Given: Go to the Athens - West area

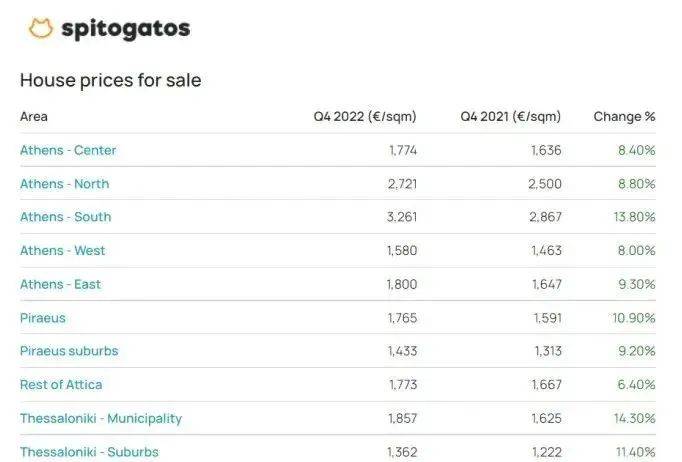Looking at the screenshot, I should click(x=62, y=251).
